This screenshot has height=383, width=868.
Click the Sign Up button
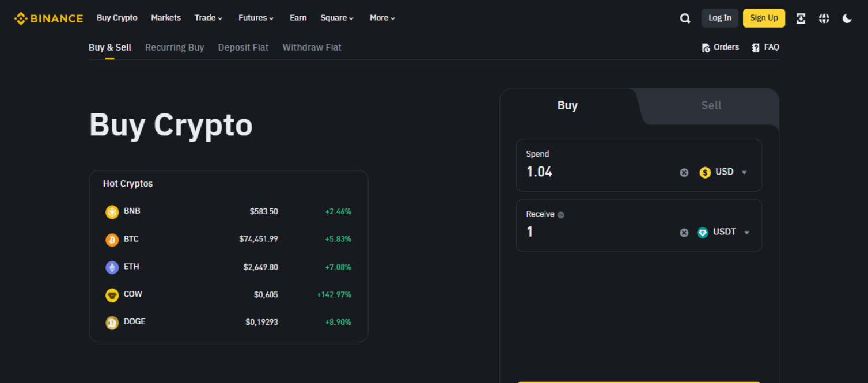(764, 18)
